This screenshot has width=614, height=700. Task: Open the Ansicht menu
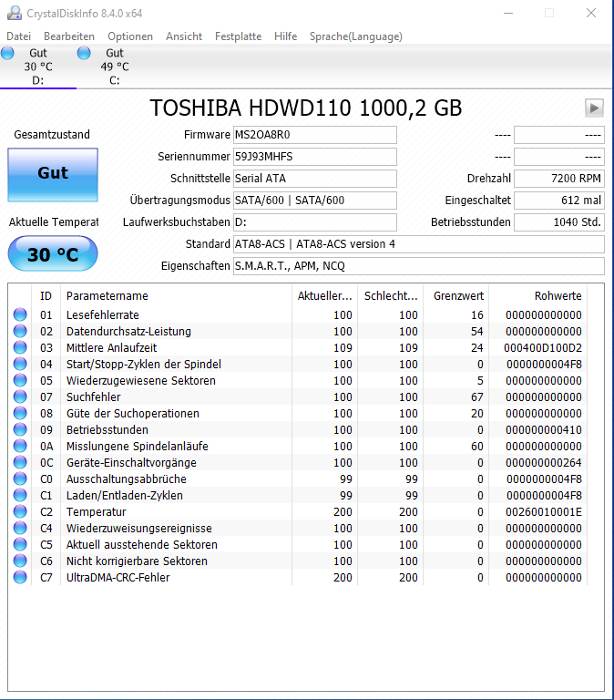(184, 36)
